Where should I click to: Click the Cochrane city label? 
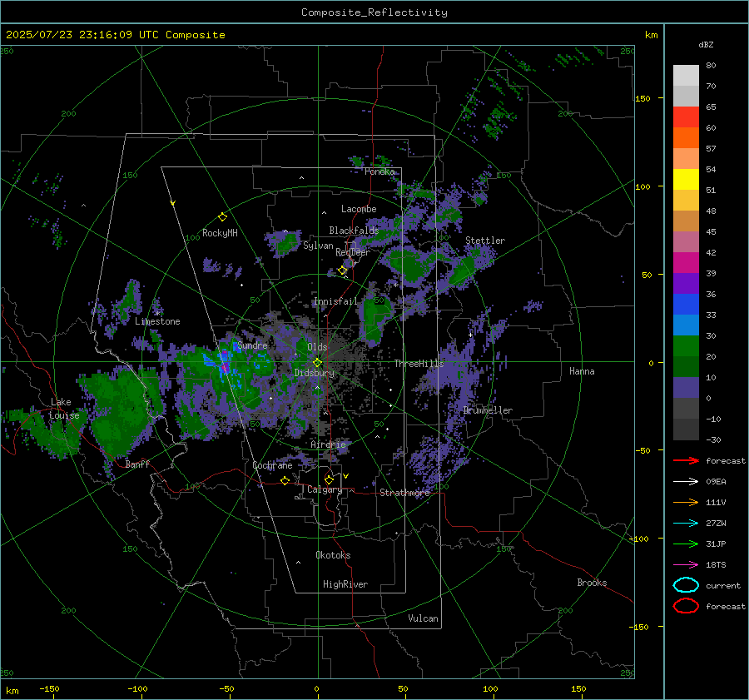[272, 465]
